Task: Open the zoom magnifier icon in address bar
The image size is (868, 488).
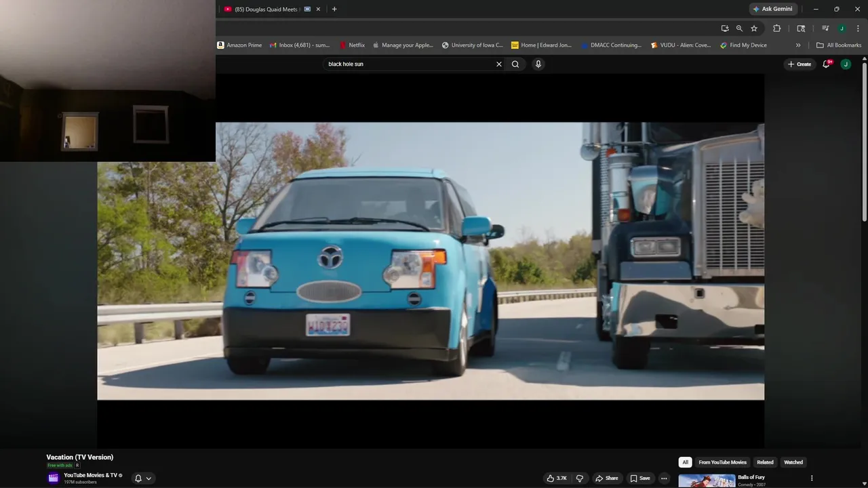Action: pos(739,28)
